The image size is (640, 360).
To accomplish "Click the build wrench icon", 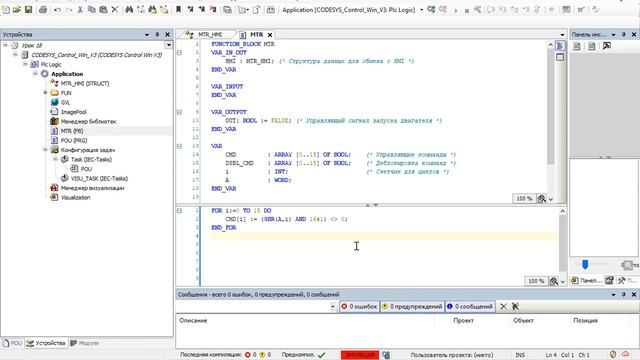I will point(477,9).
